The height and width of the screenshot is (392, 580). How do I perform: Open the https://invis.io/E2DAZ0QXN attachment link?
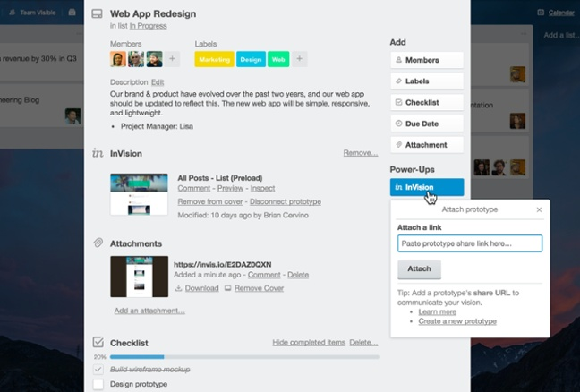click(x=223, y=264)
